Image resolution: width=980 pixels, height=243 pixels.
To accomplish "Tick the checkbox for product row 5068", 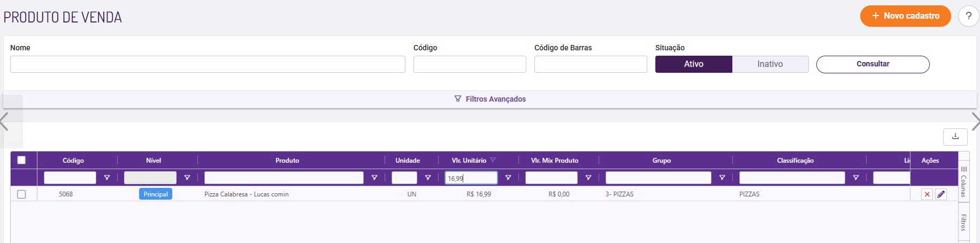I will pyautogui.click(x=21, y=194).
